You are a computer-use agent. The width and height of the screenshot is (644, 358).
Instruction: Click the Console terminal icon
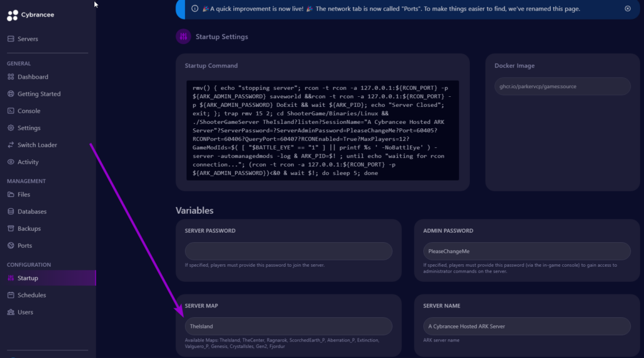coord(11,111)
